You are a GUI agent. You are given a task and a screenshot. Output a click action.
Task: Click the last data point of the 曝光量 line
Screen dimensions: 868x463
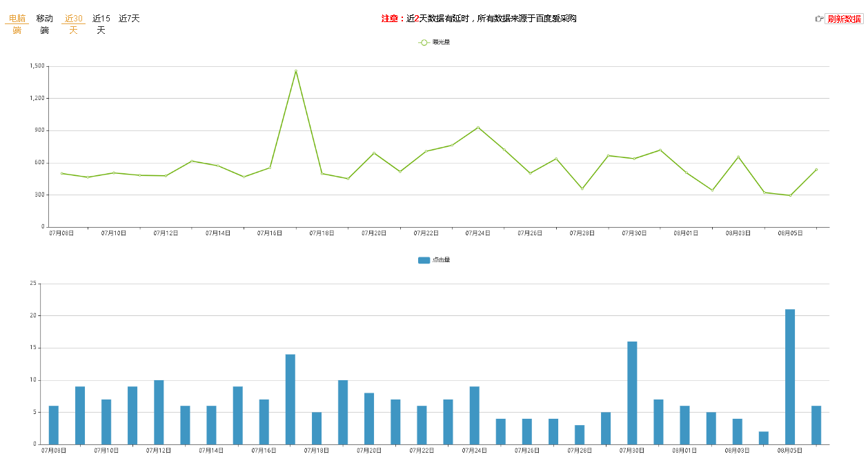click(x=816, y=170)
